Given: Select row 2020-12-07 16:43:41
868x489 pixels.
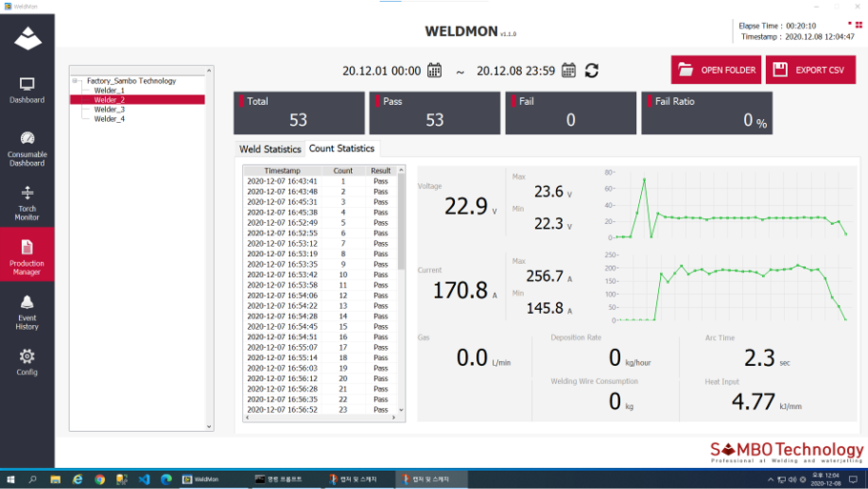Looking at the screenshot, I should click(320, 181).
